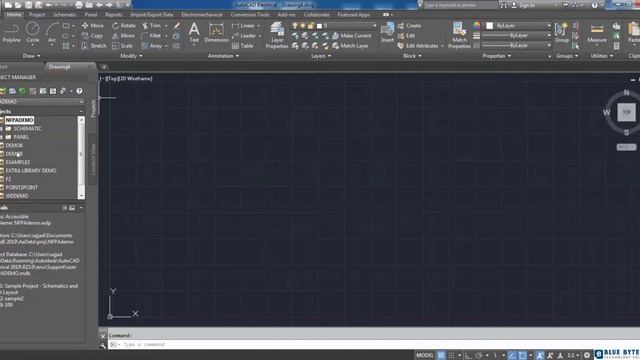Open the Schematic ribbon tab
The height and width of the screenshot is (360, 640).
64,15
